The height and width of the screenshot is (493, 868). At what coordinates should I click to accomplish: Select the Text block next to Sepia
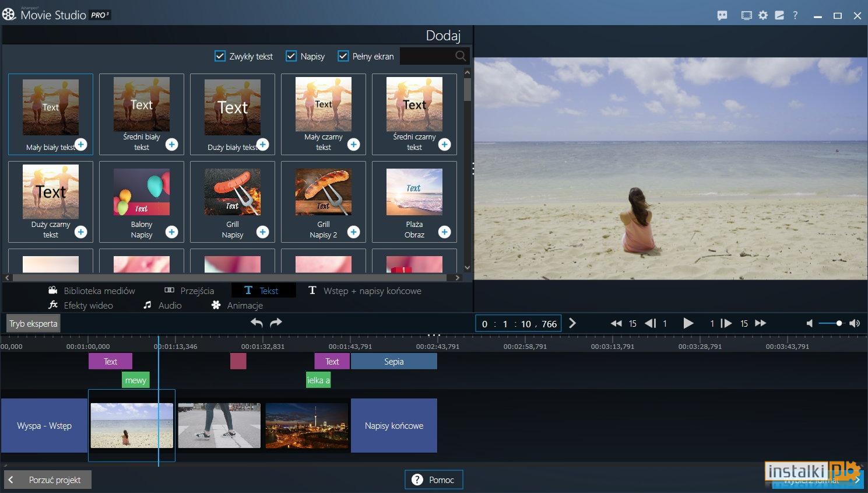click(x=332, y=361)
